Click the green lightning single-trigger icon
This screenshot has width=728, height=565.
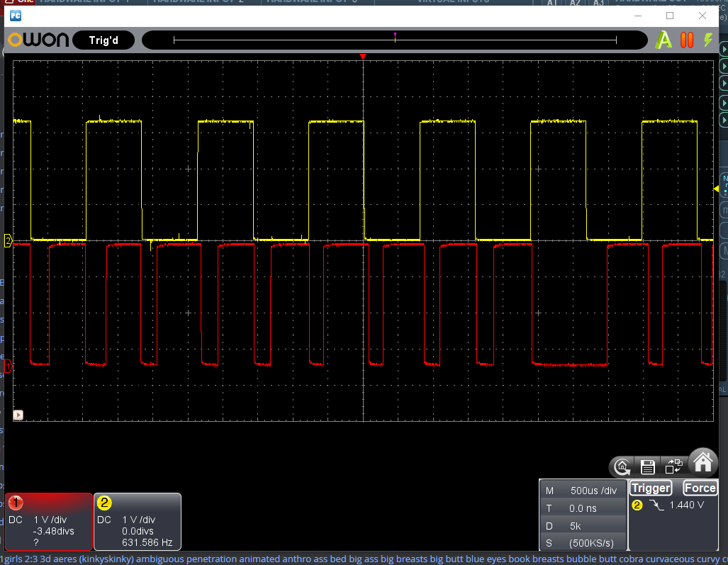[x=708, y=40]
